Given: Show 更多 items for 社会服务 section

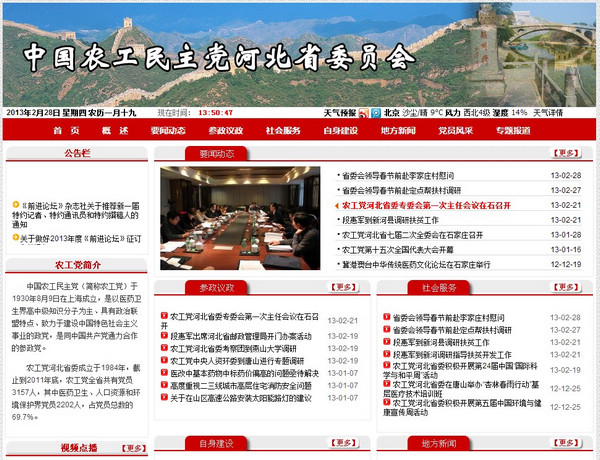Looking at the screenshot, I should (x=566, y=288).
